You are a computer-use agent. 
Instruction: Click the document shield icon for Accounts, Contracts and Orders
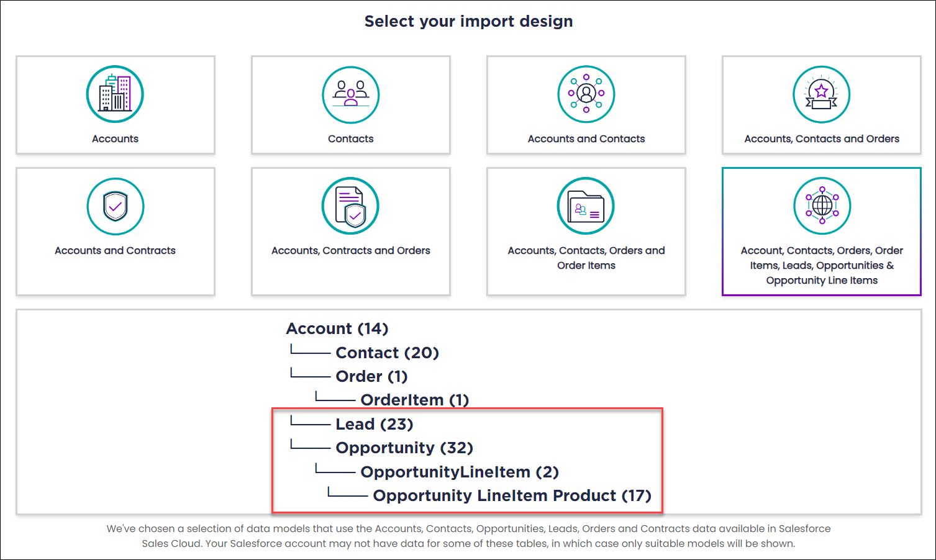coord(351,206)
